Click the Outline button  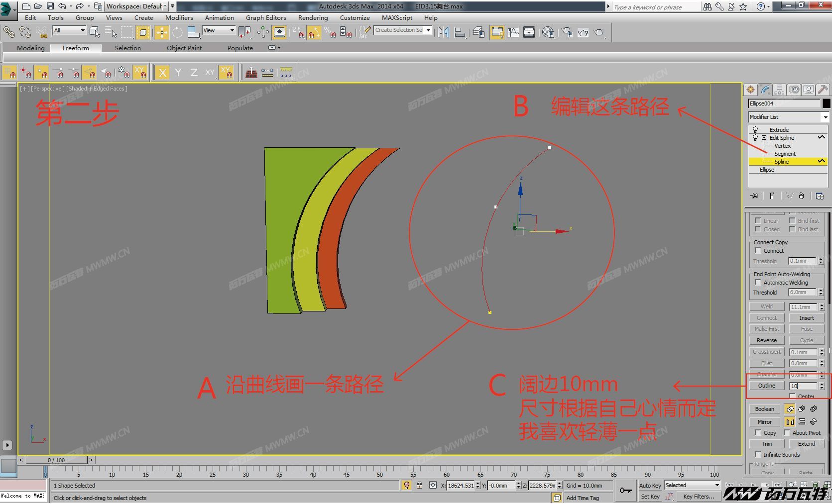point(767,386)
